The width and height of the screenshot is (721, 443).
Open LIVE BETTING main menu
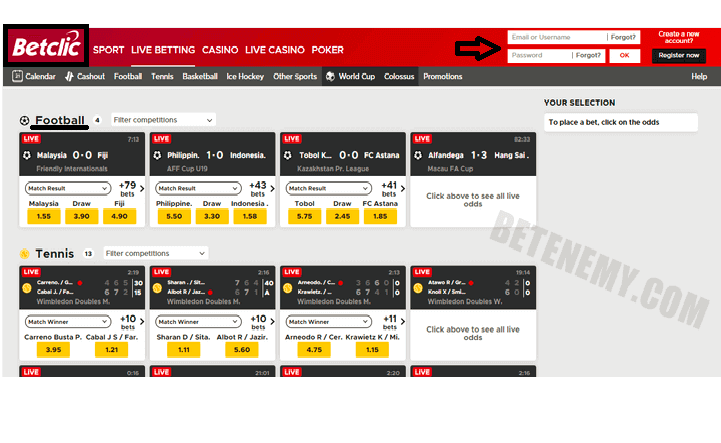click(x=163, y=50)
